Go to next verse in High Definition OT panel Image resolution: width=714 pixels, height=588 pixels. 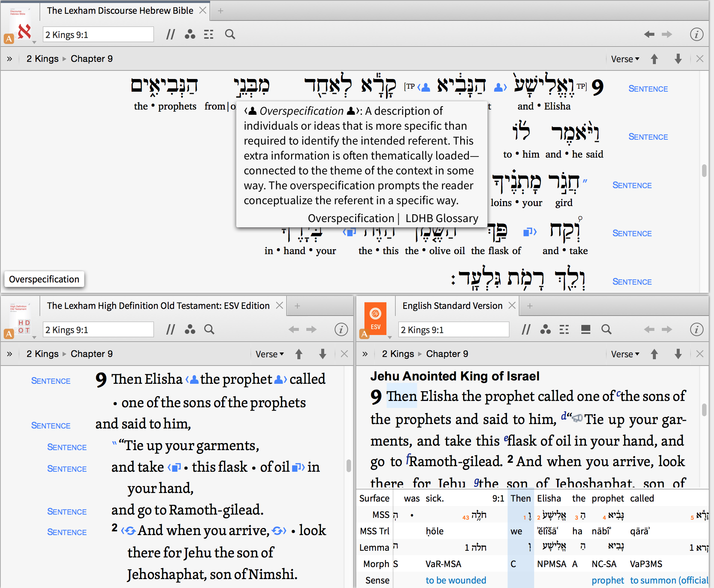coord(323,354)
